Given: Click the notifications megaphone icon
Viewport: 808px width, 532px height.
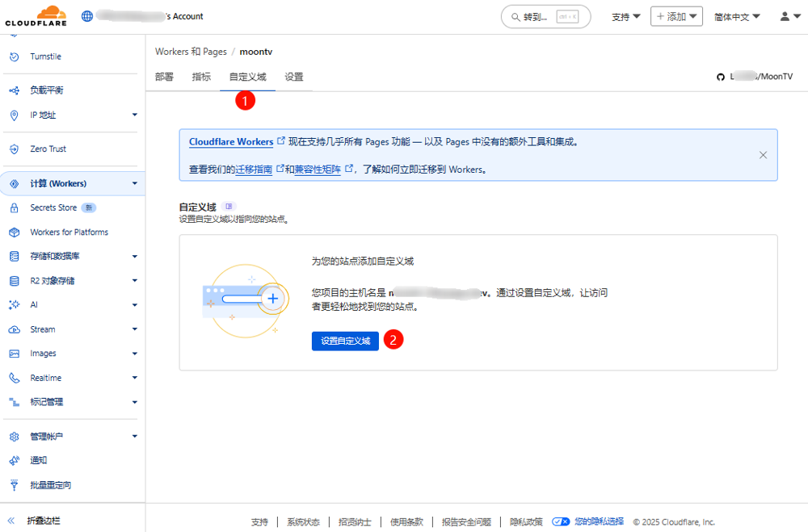Looking at the screenshot, I should (14, 460).
